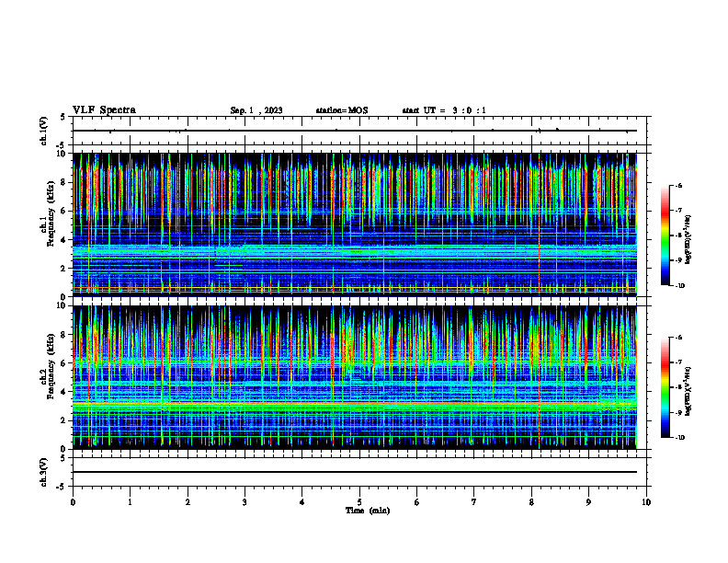Click the ch.2 Frequency (kHz) axis label
The width and height of the screenshot is (728, 563).
click(47, 366)
